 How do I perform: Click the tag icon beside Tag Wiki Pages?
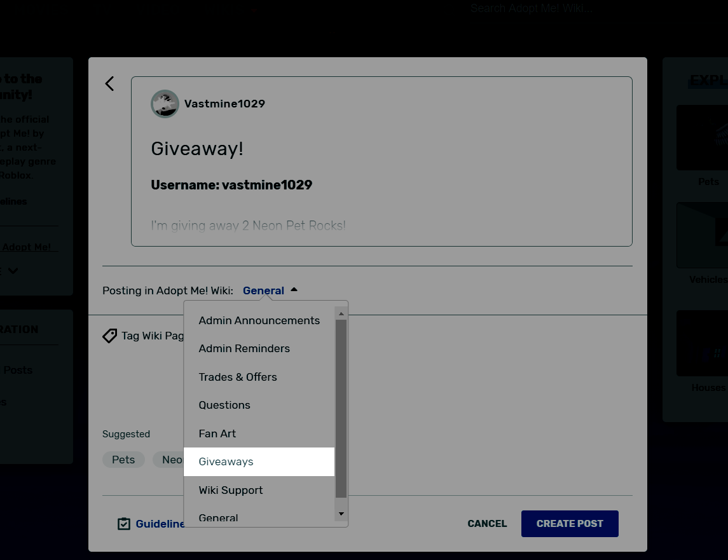(109, 336)
